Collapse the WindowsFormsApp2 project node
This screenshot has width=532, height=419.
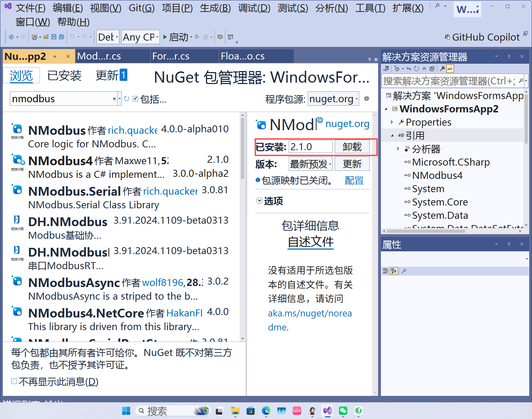click(386, 109)
